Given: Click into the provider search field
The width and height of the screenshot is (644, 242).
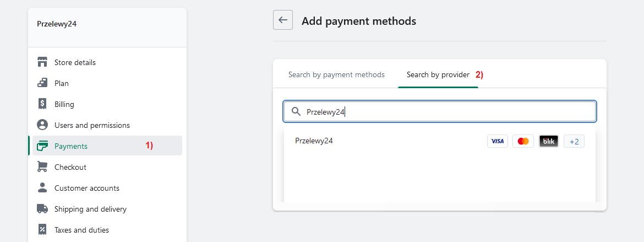Looking at the screenshot, I should coord(439,111).
